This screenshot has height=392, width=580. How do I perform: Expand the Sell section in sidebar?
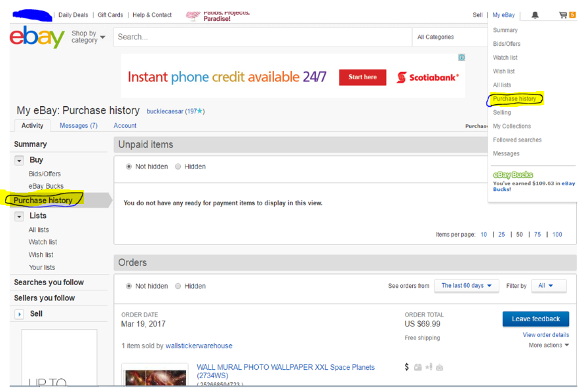(x=19, y=315)
